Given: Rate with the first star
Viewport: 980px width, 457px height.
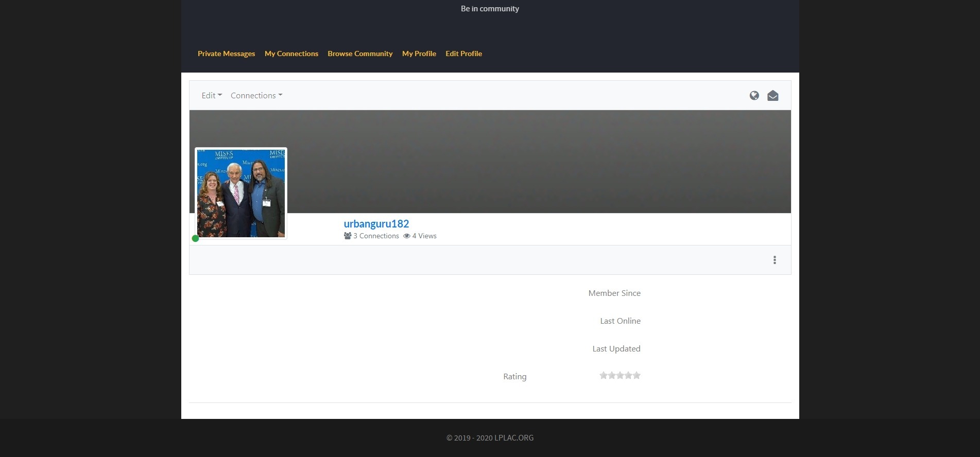Looking at the screenshot, I should [x=604, y=375].
